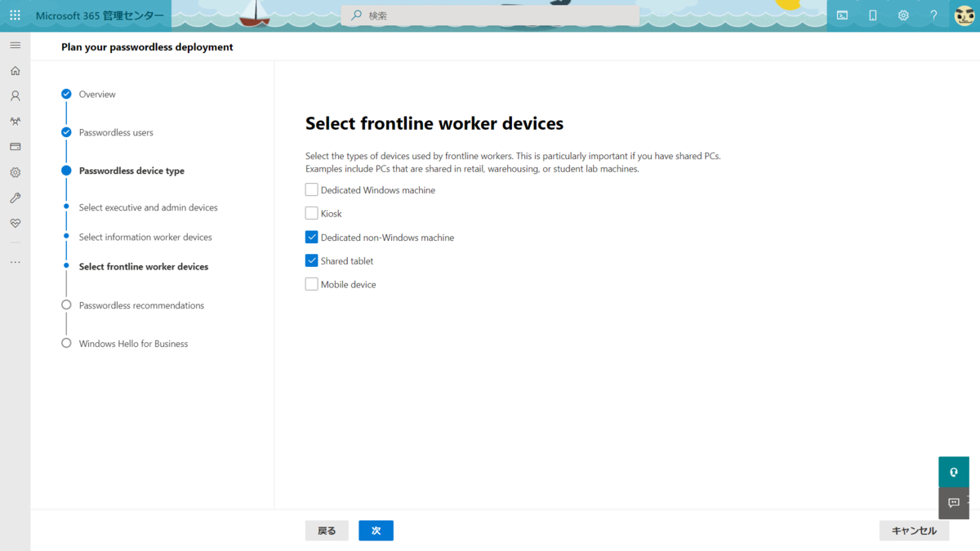
Task: Click the Passwordless users checkmark circle
Action: pyautogui.click(x=66, y=132)
